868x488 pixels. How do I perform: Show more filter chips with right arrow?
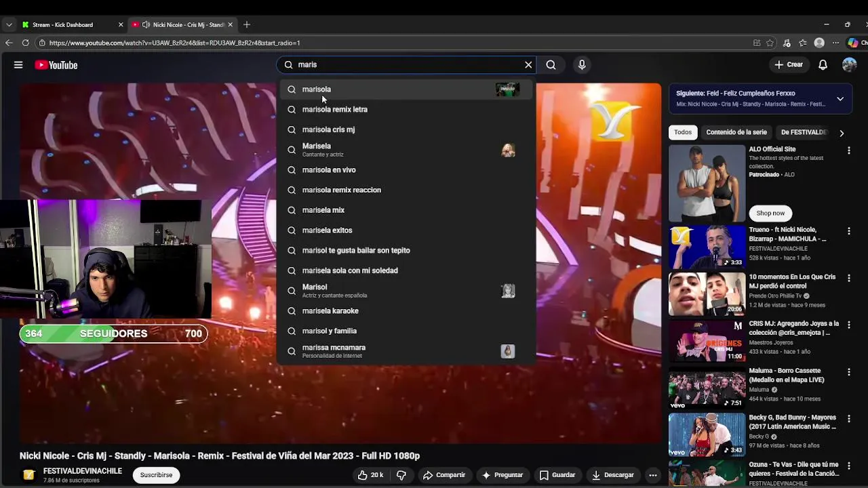842,133
